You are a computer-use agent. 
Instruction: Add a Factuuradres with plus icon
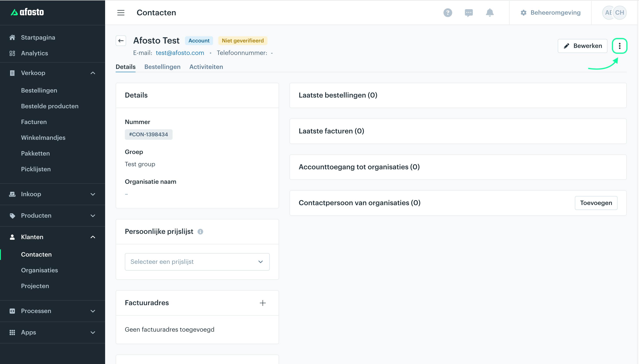coord(263,303)
